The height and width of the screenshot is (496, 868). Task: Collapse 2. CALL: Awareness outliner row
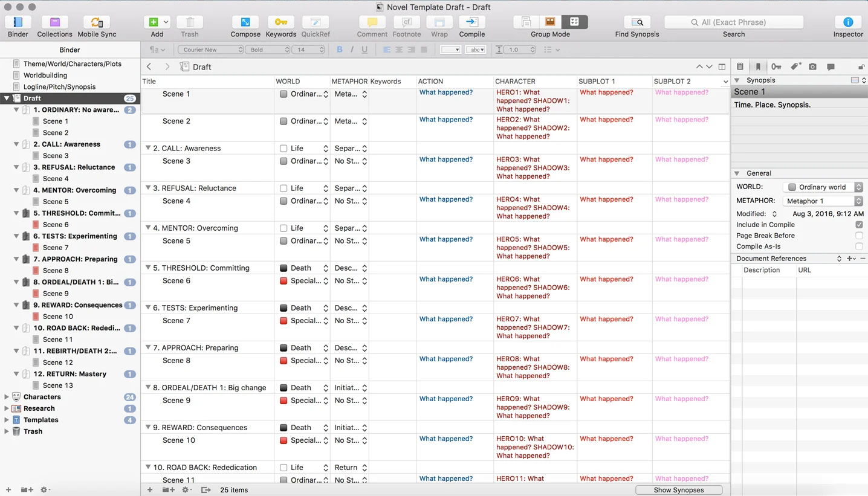pos(148,148)
